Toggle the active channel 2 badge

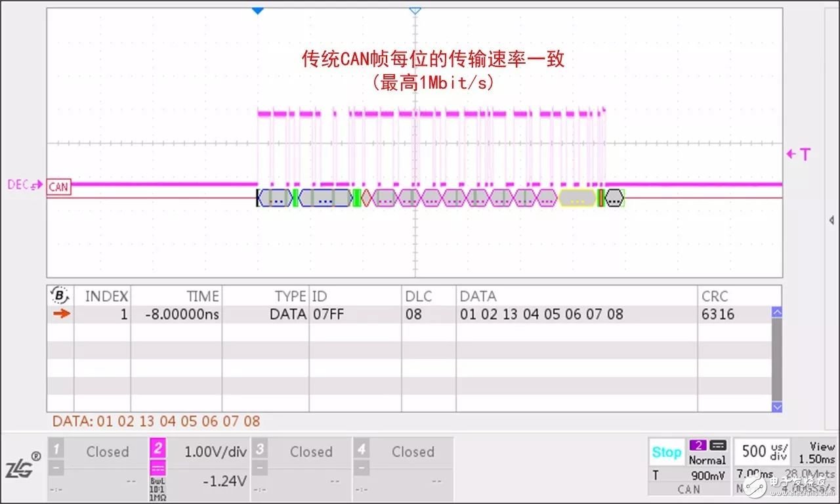click(158, 450)
